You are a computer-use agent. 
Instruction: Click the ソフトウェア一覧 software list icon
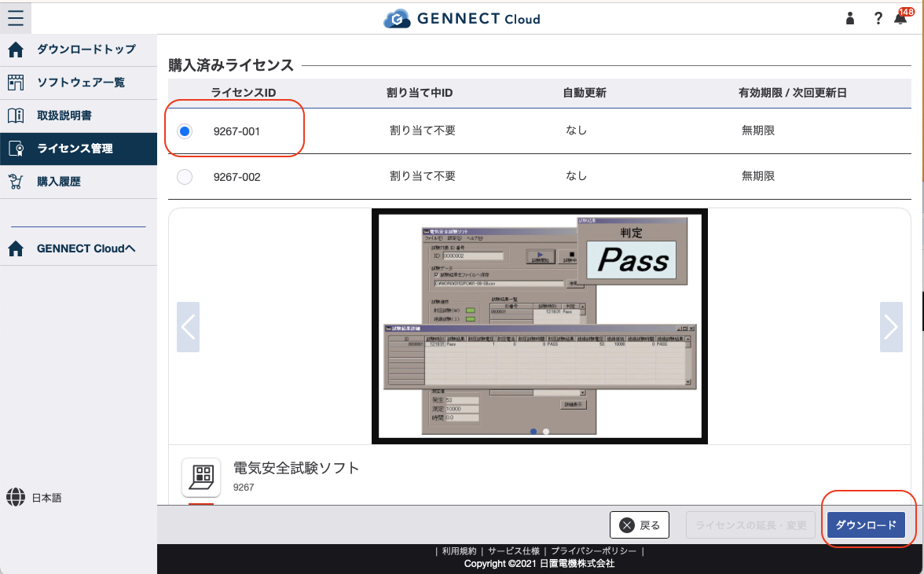[x=13, y=82]
